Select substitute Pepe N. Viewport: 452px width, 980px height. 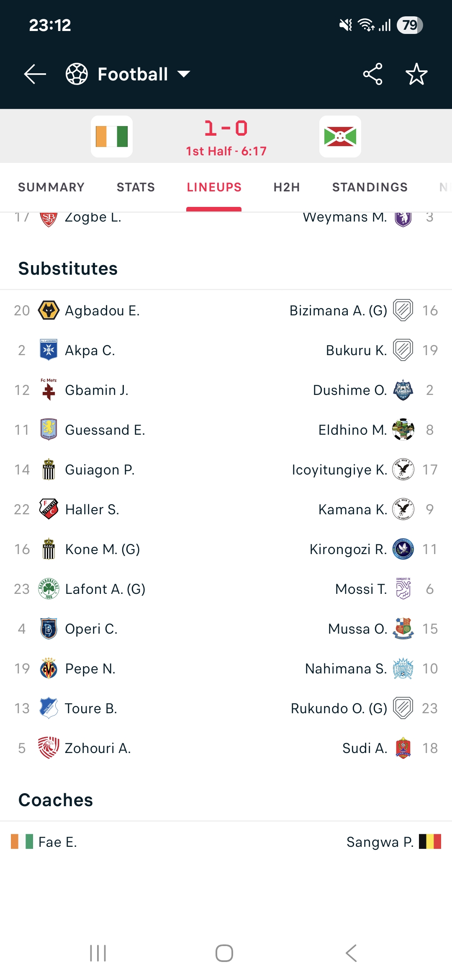coord(90,669)
